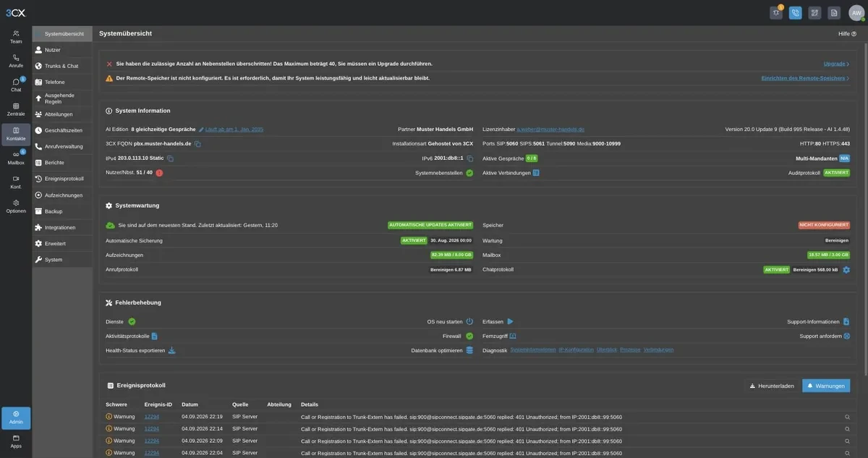
Task: Click the Dienste green check status
Action: 132,321
